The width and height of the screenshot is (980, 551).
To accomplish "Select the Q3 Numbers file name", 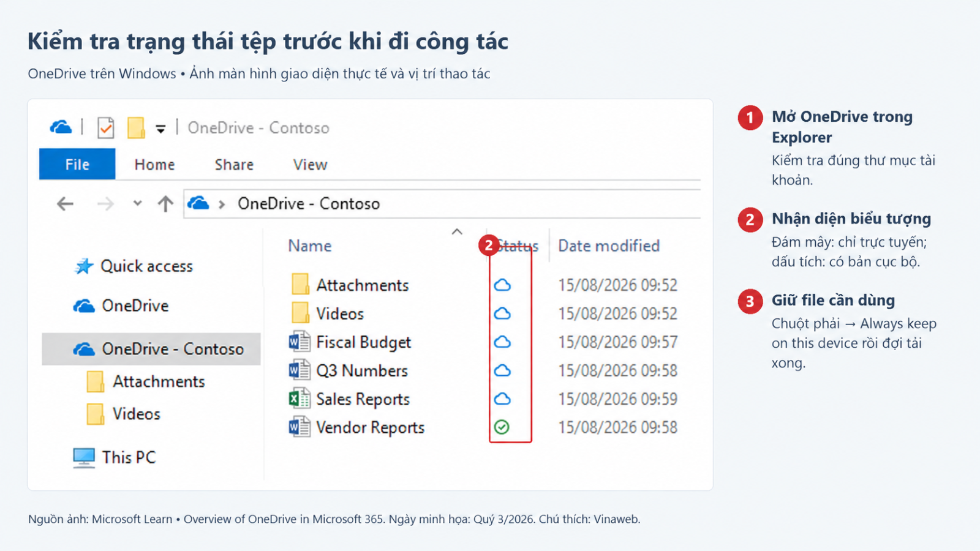I will pyautogui.click(x=362, y=370).
